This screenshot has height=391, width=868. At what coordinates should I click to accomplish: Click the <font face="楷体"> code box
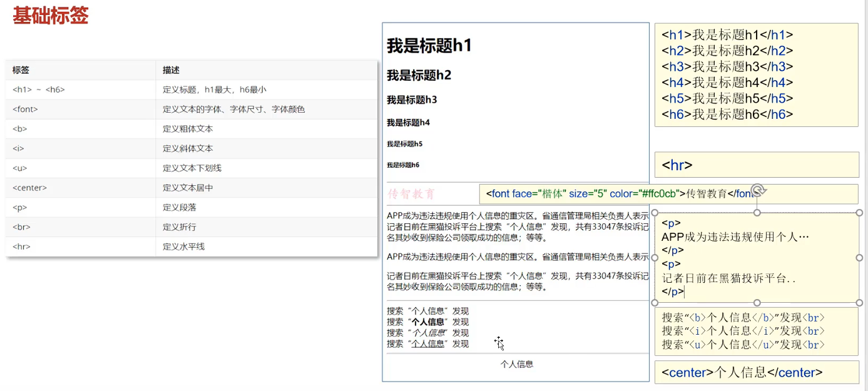click(668, 194)
